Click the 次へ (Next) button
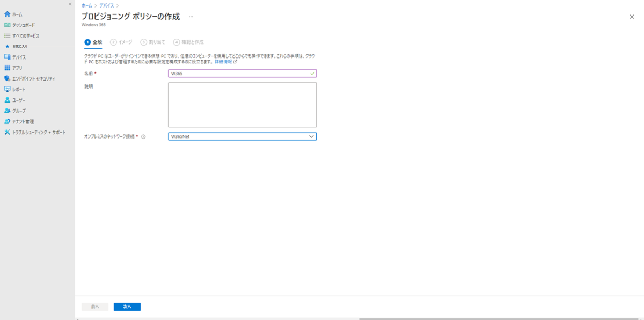Viewport: 644px width, 320px height. tap(127, 307)
